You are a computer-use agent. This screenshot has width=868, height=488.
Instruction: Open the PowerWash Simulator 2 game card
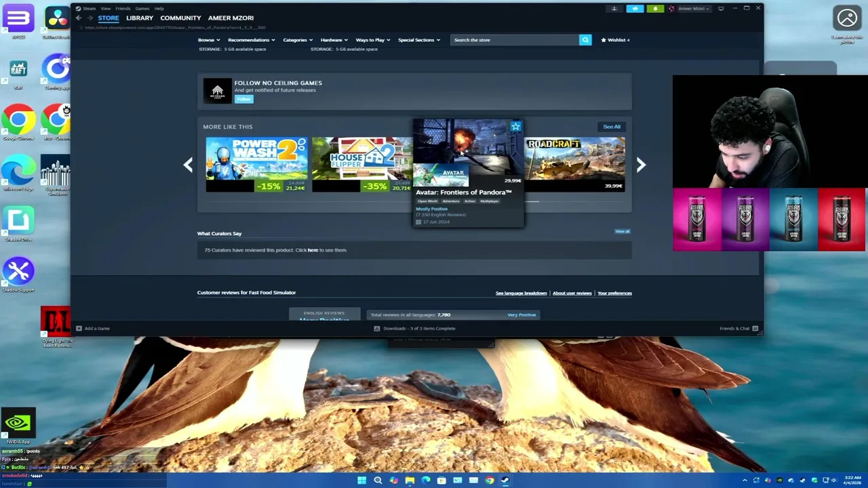pyautogui.click(x=256, y=165)
